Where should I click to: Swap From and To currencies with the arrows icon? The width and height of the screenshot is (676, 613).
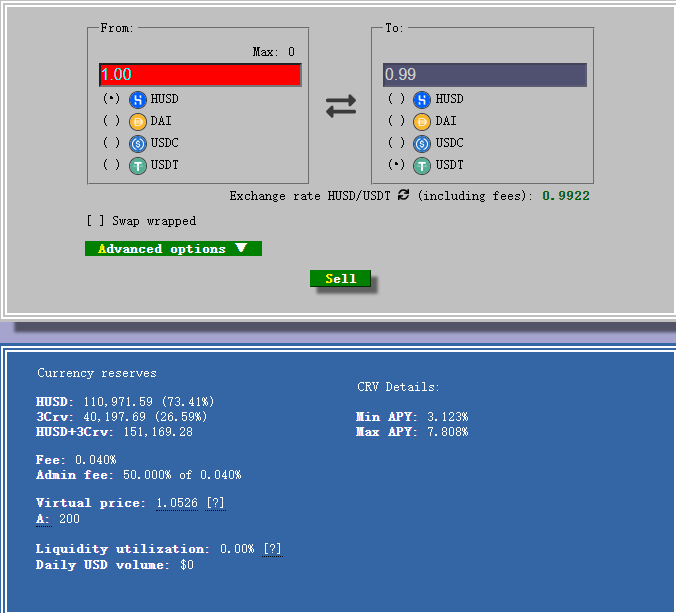[341, 106]
